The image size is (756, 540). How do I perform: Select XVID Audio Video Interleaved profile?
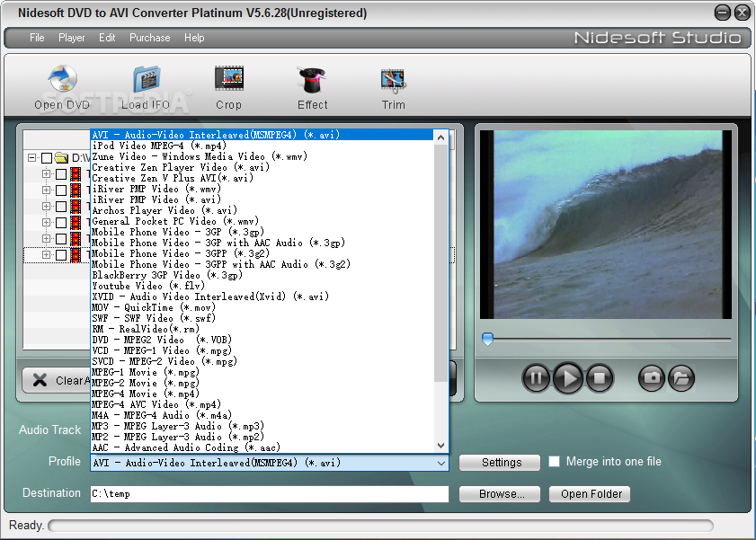(x=262, y=297)
